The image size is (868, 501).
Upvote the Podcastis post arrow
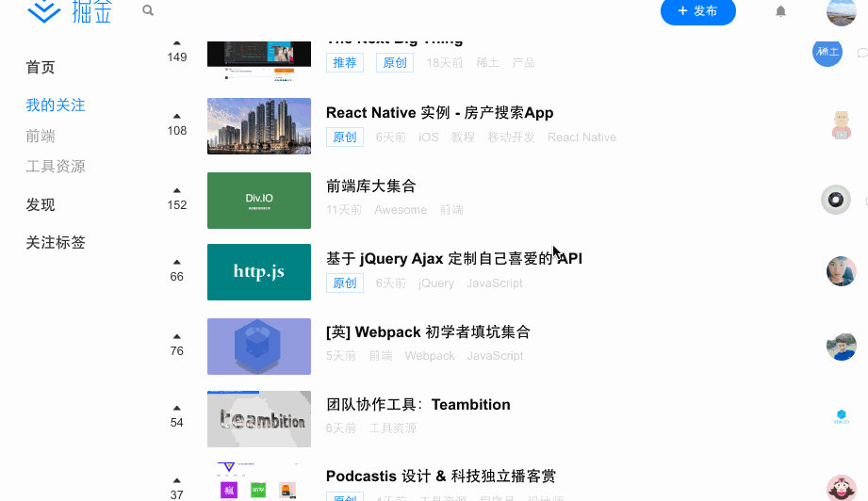pyautogui.click(x=176, y=480)
